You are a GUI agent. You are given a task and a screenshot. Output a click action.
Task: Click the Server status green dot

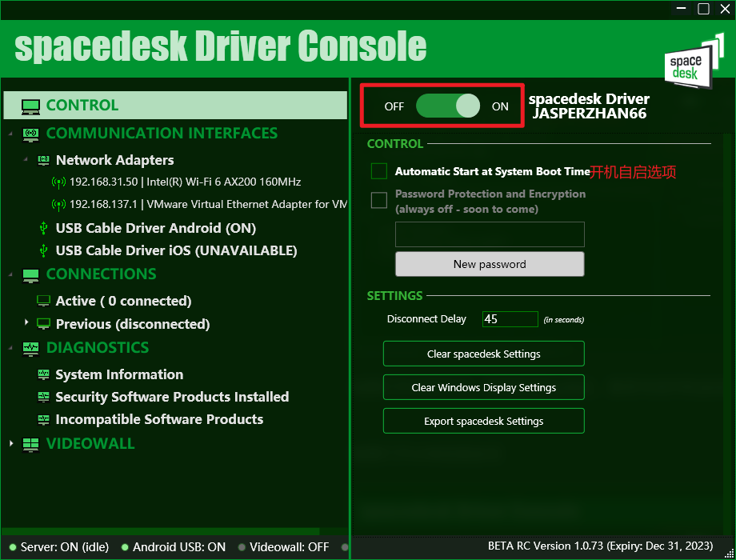(x=13, y=547)
